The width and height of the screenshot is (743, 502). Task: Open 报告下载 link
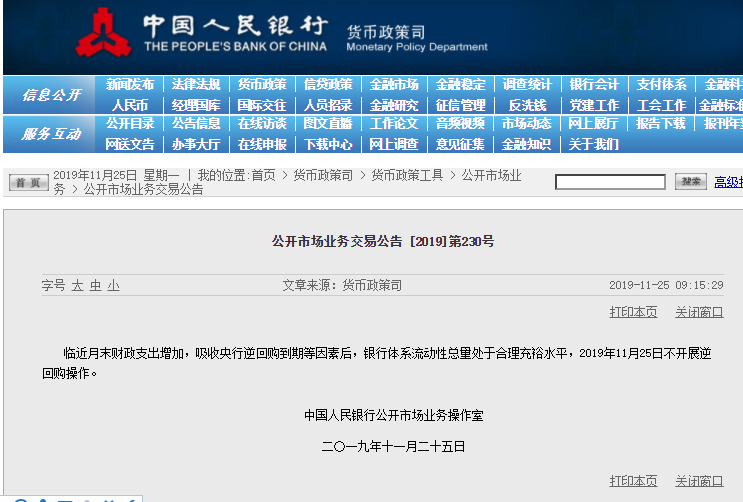click(661, 124)
